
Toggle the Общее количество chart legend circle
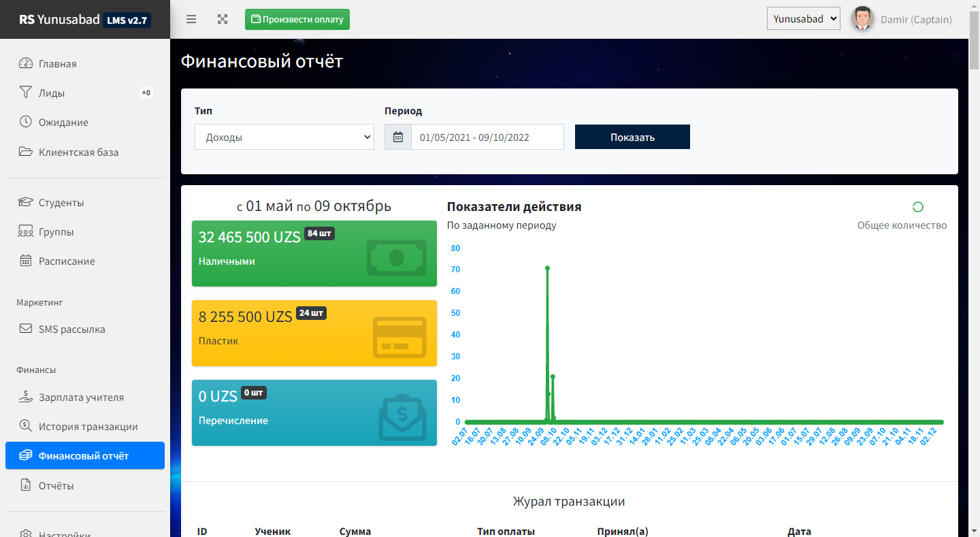[x=917, y=207]
